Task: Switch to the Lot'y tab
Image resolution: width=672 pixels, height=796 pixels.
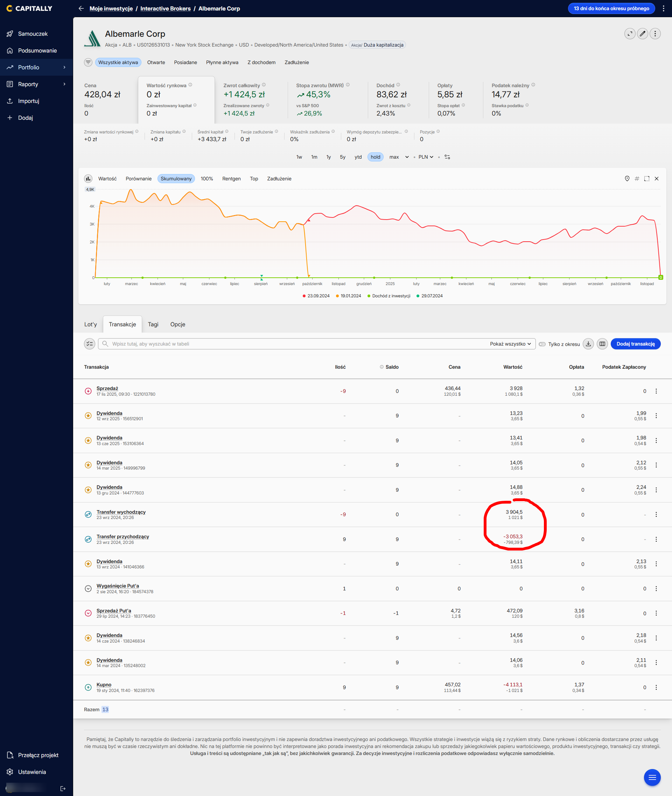Action: pyautogui.click(x=90, y=324)
